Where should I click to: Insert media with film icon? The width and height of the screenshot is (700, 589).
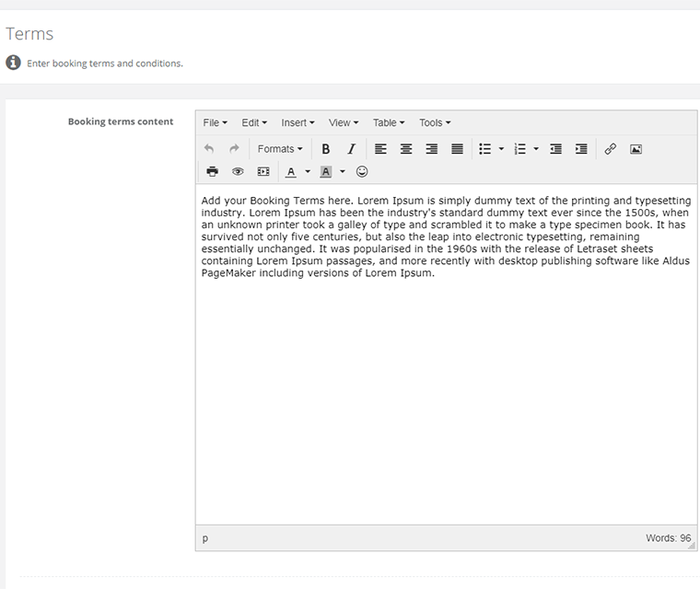(263, 171)
